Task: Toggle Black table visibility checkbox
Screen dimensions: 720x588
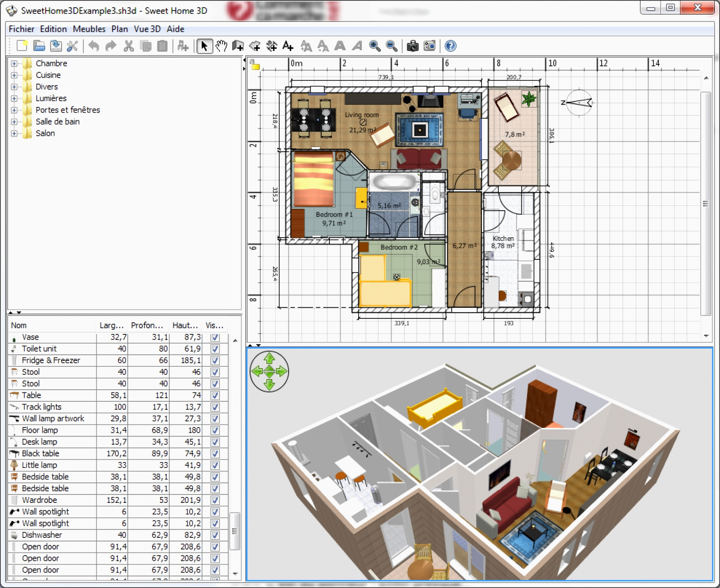Action: click(215, 454)
